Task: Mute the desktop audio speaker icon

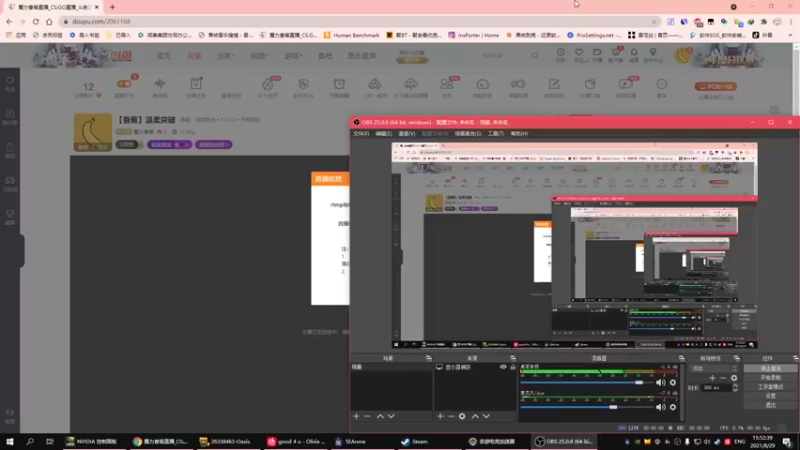Action: (x=661, y=382)
